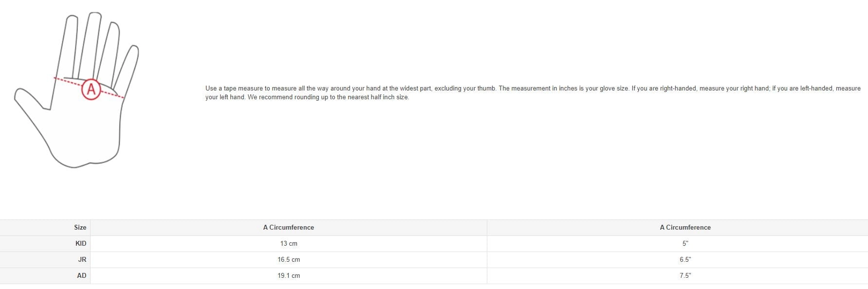The width and height of the screenshot is (868, 289).
Task: Click the JR size row label
Action: point(82,259)
